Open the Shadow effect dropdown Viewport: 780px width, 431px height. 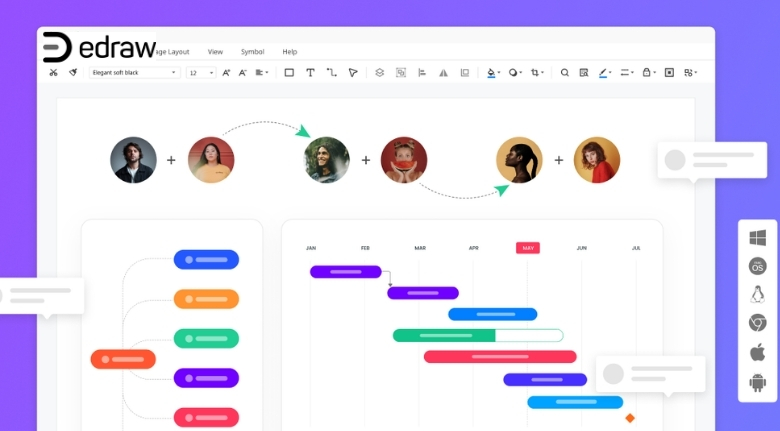[x=515, y=73]
